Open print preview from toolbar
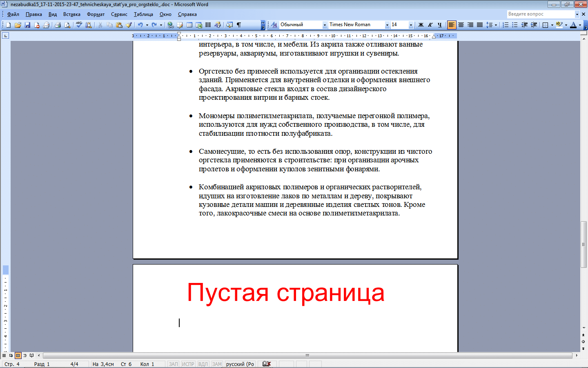Screen dimensions: 588x368 click(x=67, y=25)
